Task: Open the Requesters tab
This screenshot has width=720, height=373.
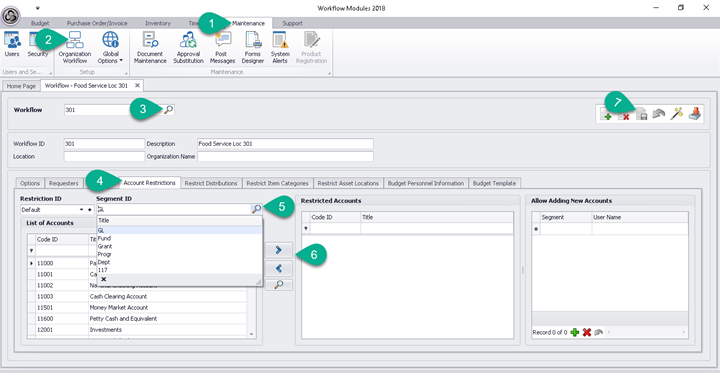Action: point(63,183)
